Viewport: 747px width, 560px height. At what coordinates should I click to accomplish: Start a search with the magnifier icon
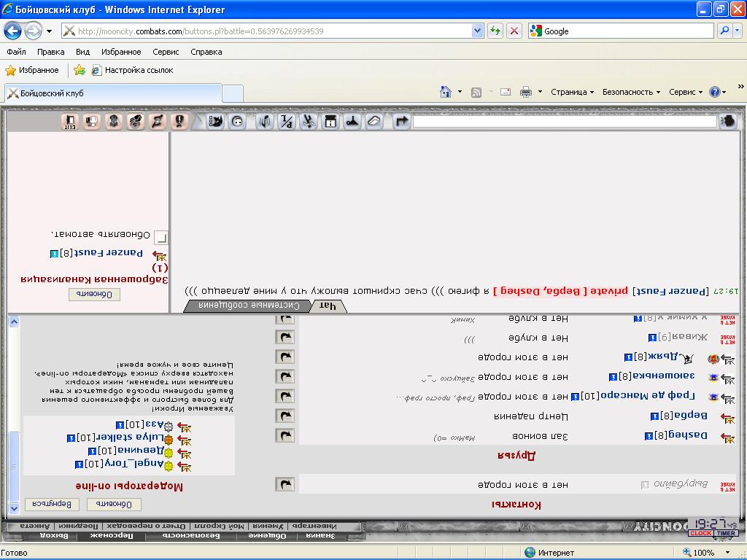pyautogui.click(x=724, y=31)
